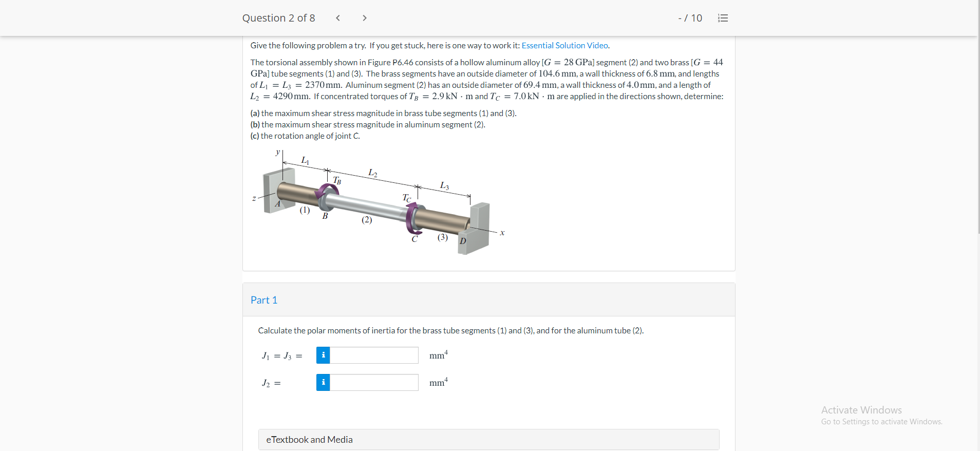Click the 'Question 2 of 8' title
This screenshot has width=980, height=451.
click(x=278, y=18)
